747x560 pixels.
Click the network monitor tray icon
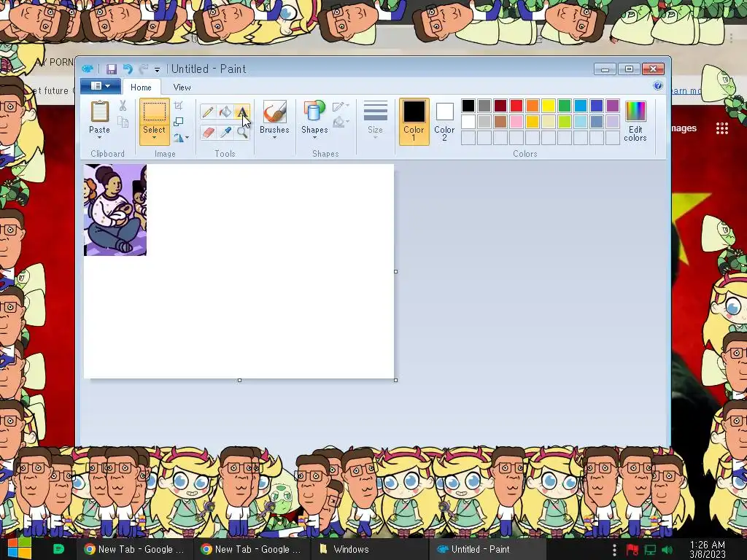click(650, 550)
